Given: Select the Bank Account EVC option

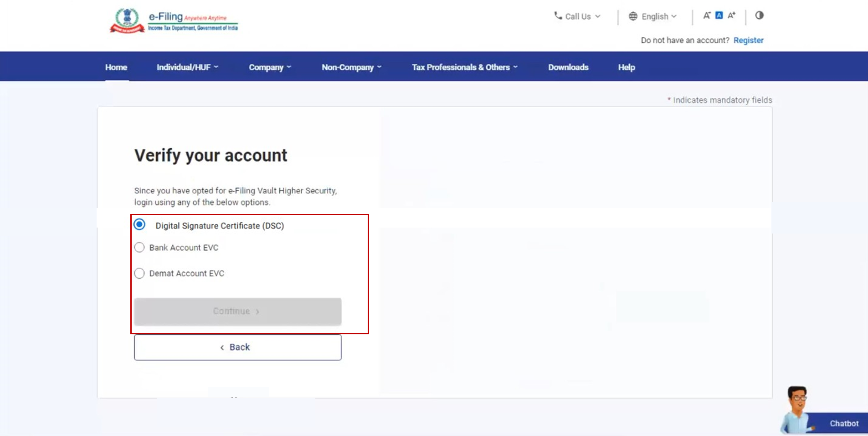Looking at the screenshot, I should point(139,247).
